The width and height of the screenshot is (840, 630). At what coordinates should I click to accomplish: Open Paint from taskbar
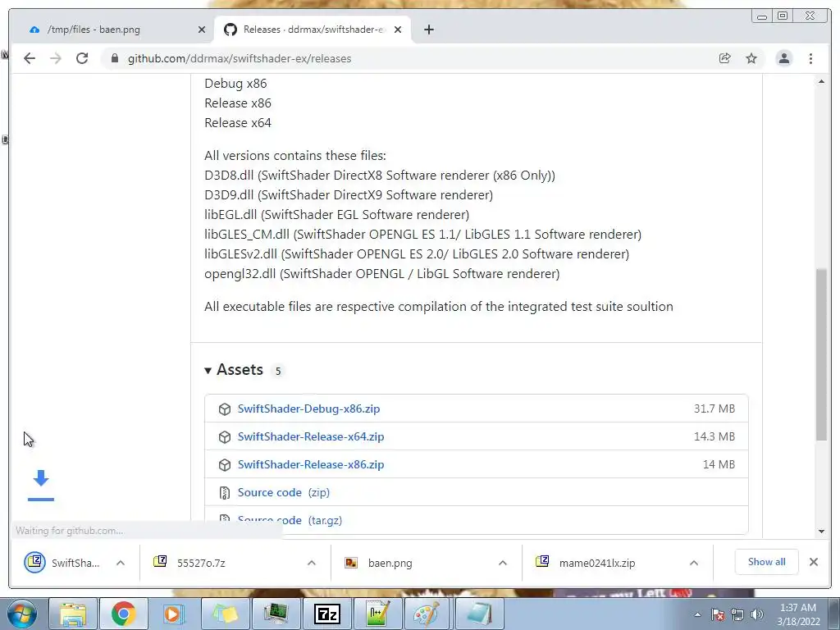[x=427, y=614]
